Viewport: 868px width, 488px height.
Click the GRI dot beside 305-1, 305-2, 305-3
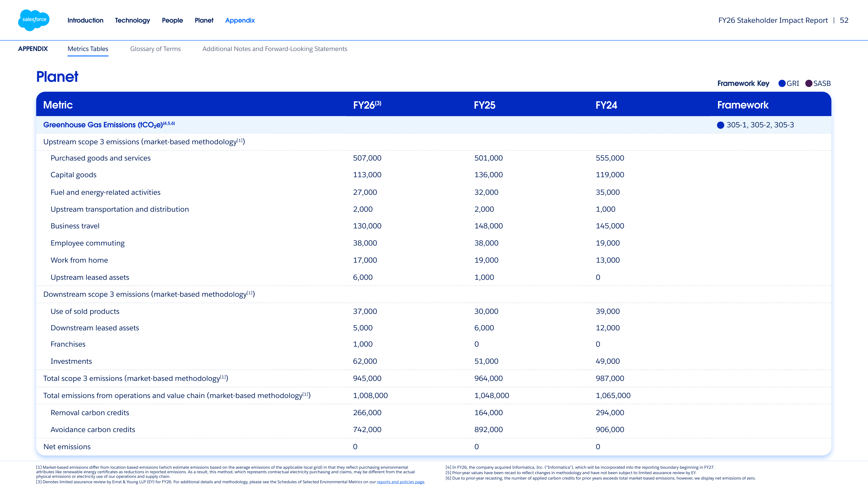720,125
